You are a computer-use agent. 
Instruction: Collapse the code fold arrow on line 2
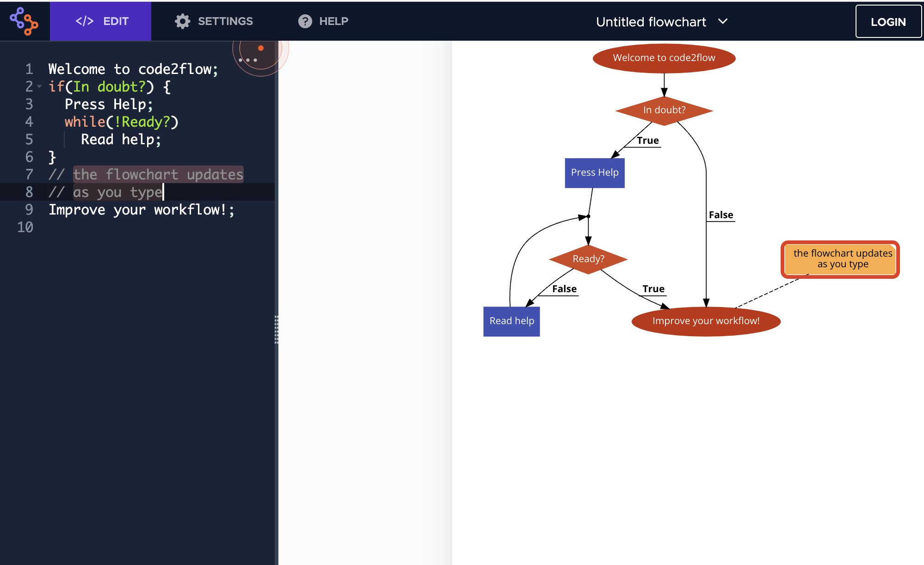click(x=39, y=86)
